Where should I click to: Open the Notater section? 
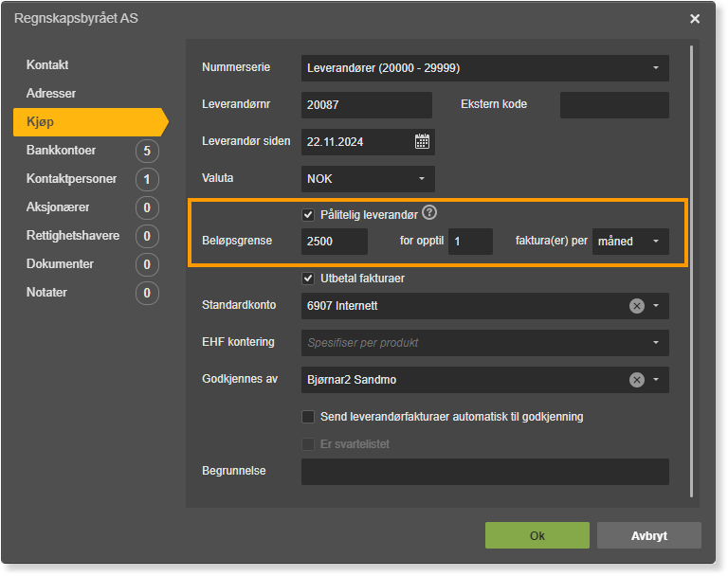[46, 293]
